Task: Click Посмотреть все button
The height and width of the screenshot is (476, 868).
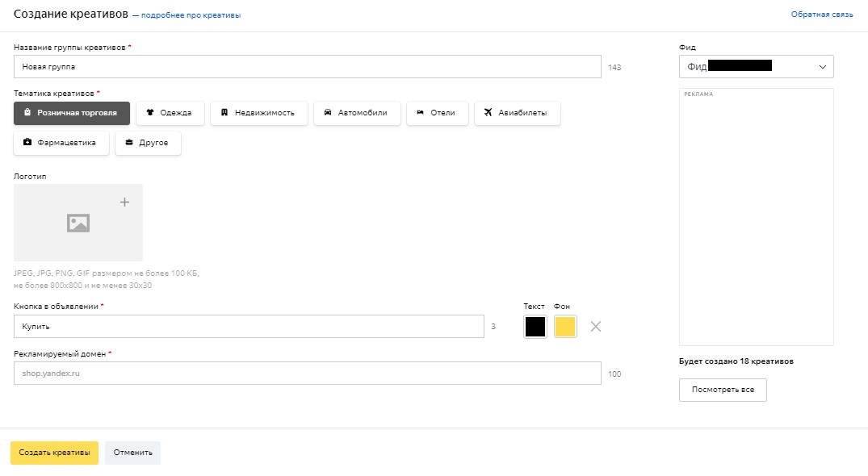Action: [723, 390]
